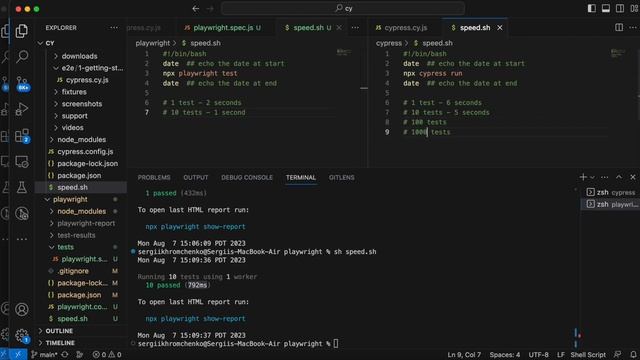Toggle primary side bar layout button
This screenshot has width=640, height=360.
[591, 9]
